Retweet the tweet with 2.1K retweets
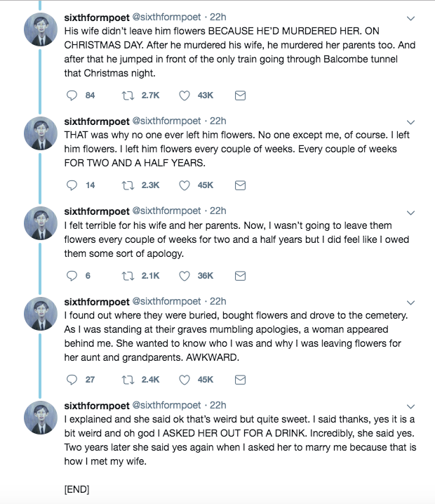Image resolution: width=435 pixels, height=504 pixels. tap(128, 276)
